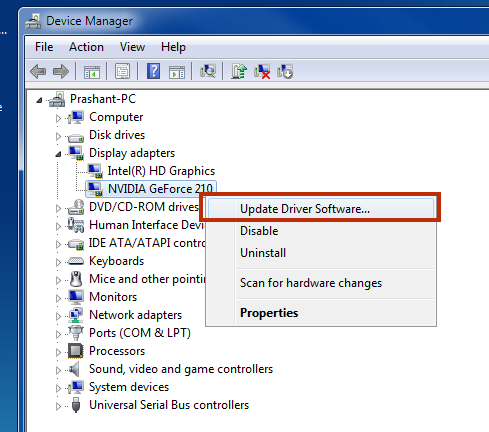Click the Disk drives category icon

[x=76, y=137]
